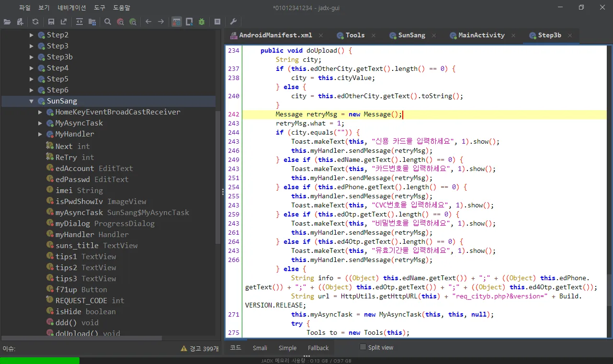Screen dimensions: 613x364
Task: Open text search with the magnifier icon
Action: tap(108, 22)
